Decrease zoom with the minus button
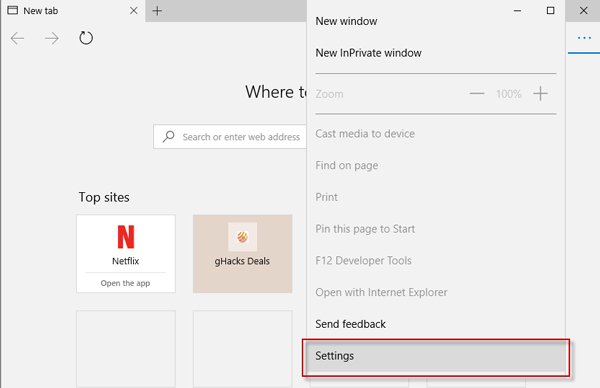 477,93
